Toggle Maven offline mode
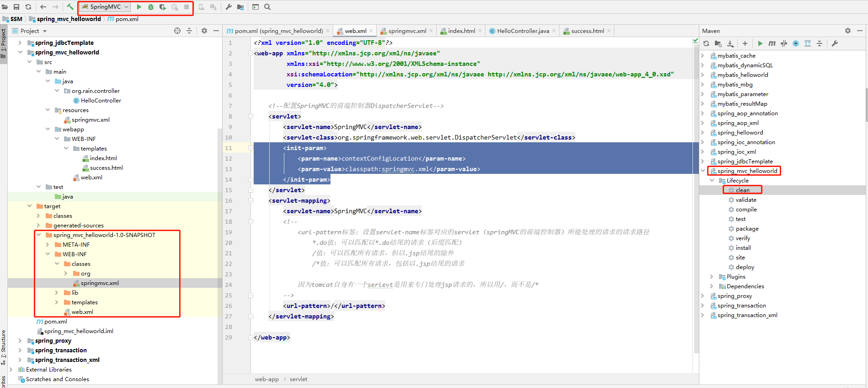 click(x=784, y=43)
